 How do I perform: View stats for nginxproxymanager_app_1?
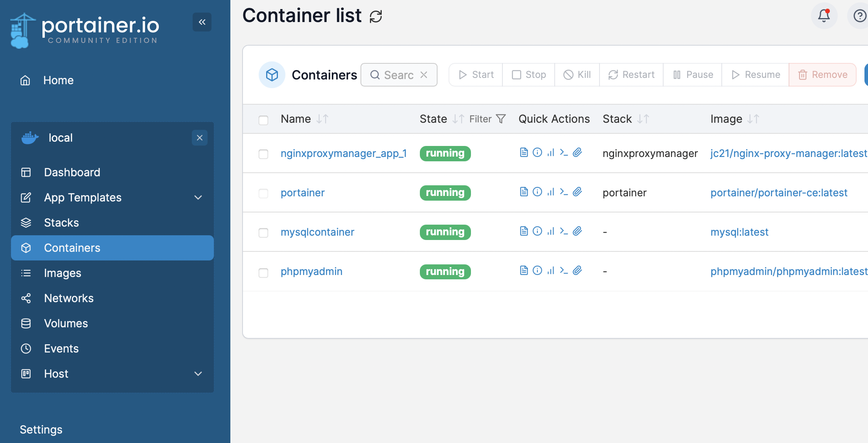pos(551,152)
